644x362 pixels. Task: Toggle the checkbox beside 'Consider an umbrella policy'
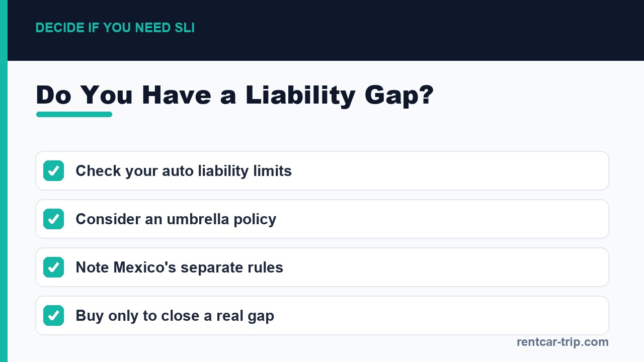(x=53, y=219)
